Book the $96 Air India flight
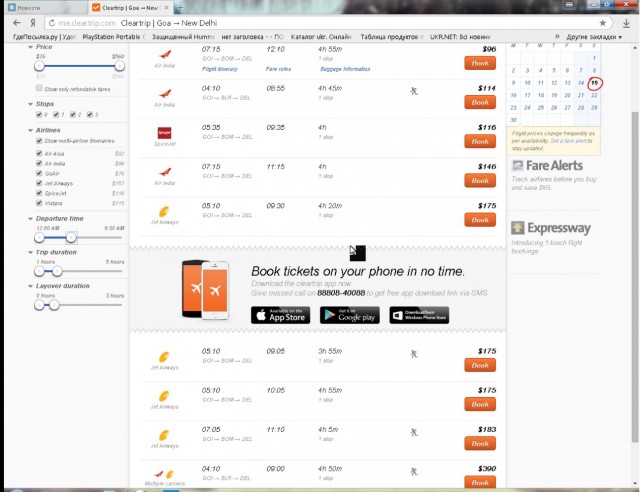The image size is (640, 492). click(480, 63)
